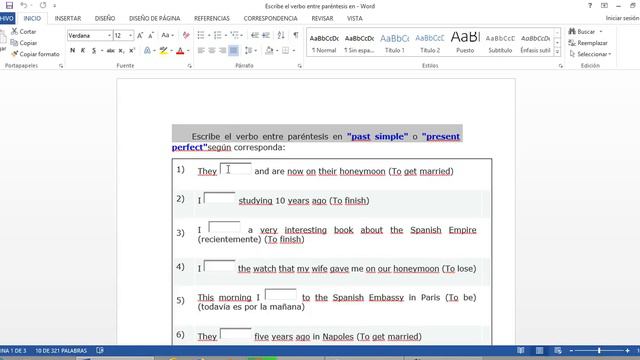Click the Save icon in quick access toolbar
Image resolution: width=640 pixels, height=360 pixels.
[x=9, y=5]
